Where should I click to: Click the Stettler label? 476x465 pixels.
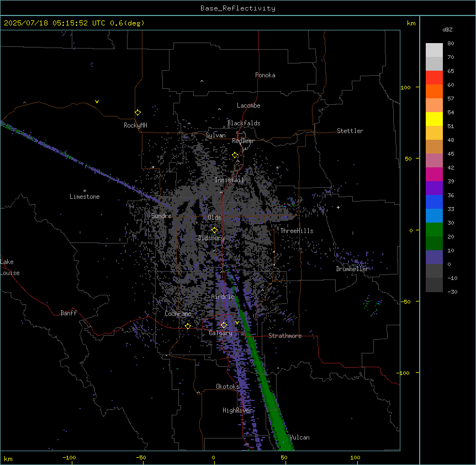(x=350, y=131)
